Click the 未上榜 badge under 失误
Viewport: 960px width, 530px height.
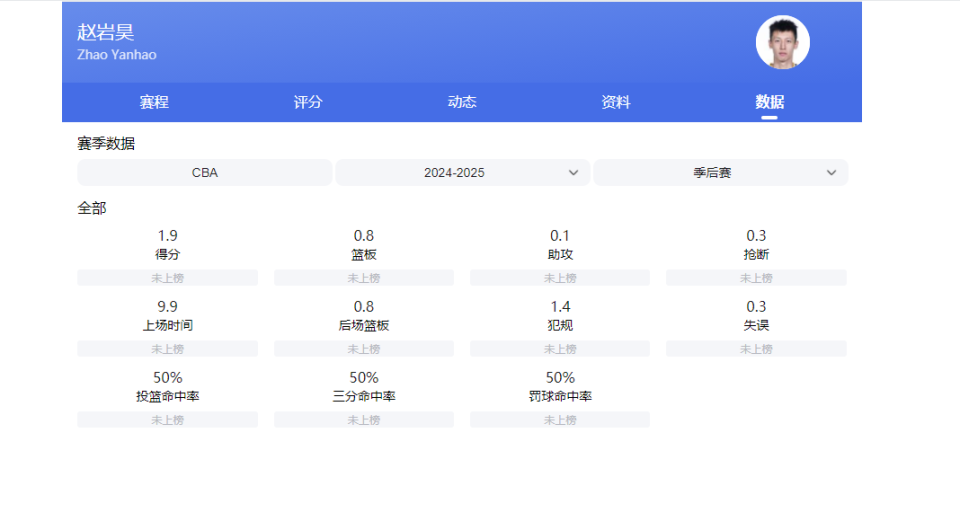pos(756,349)
